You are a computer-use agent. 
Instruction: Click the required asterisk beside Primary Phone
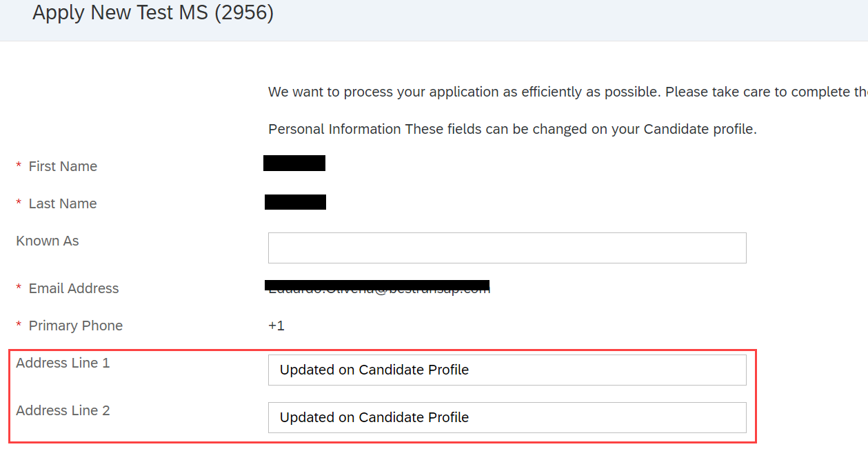19,325
